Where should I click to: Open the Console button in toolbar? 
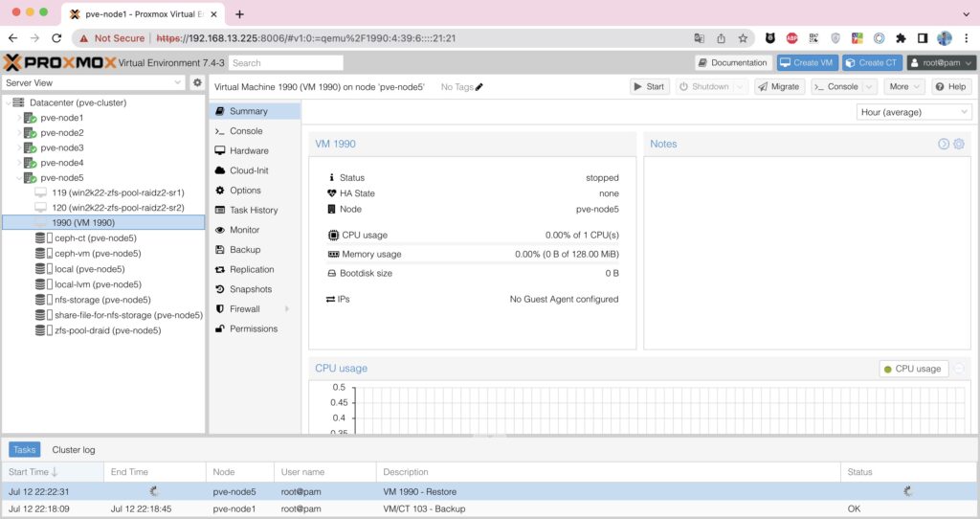pos(836,87)
